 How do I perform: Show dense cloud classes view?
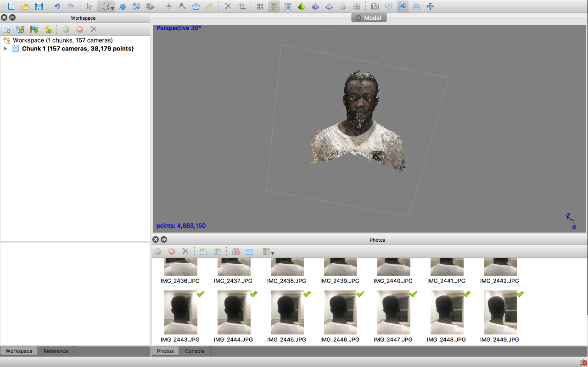click(x=288, y=6)
